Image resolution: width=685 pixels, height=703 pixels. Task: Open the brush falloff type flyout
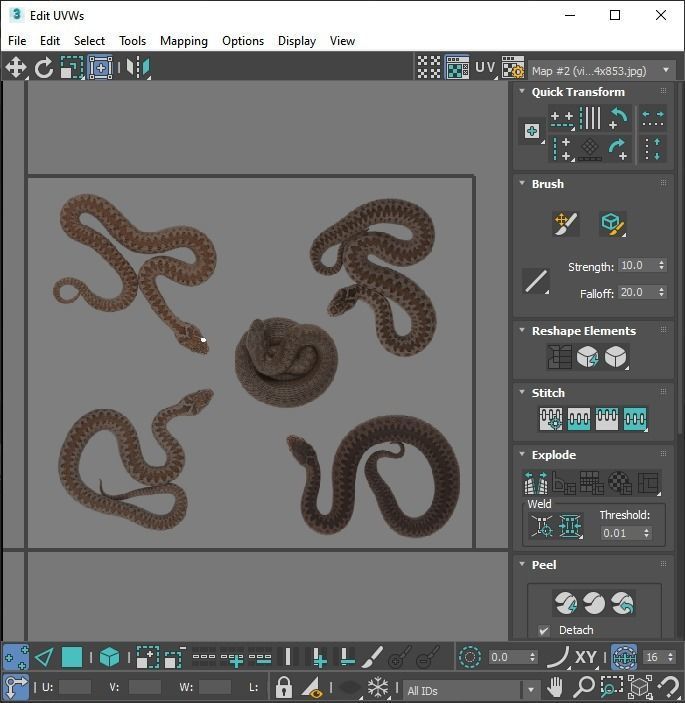point(536,282)
